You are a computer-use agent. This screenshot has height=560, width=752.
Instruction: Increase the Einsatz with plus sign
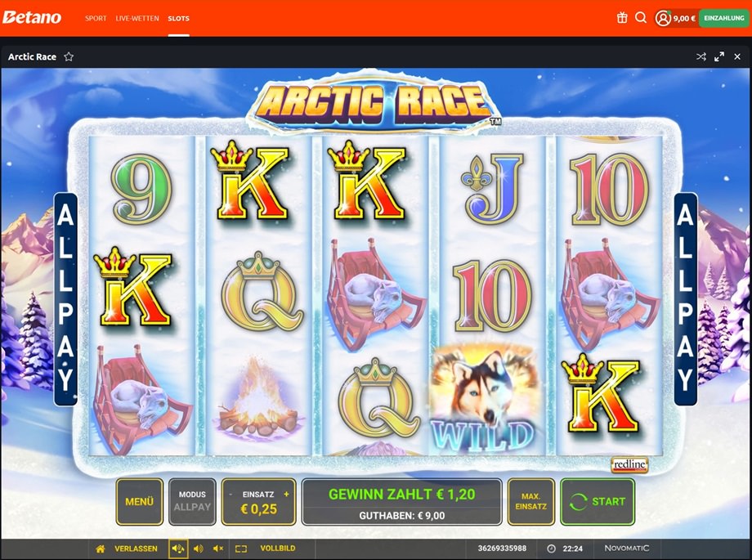(x=286, y=494)
